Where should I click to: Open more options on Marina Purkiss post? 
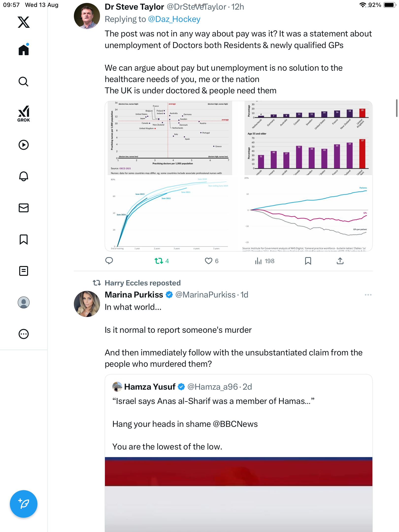[x=368, y=295]
